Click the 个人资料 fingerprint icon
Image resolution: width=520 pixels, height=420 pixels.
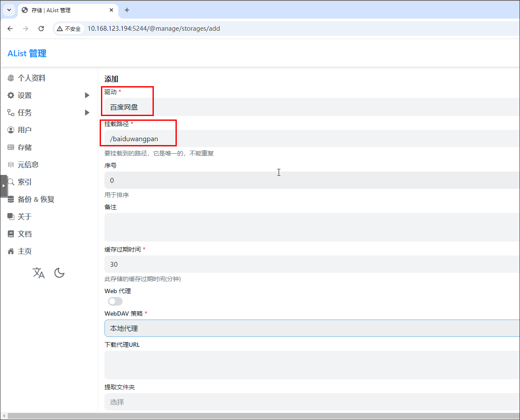(x=11, y=78)
